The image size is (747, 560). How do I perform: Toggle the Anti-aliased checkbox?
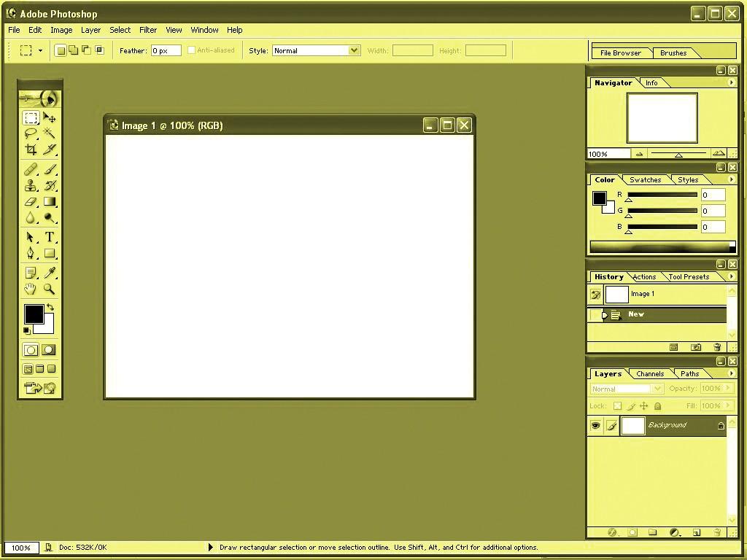[192, 50]
